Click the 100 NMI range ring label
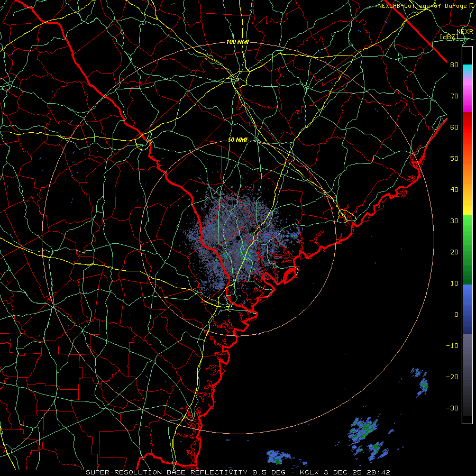The image size is (476, 476). click(x=237, y=42)
